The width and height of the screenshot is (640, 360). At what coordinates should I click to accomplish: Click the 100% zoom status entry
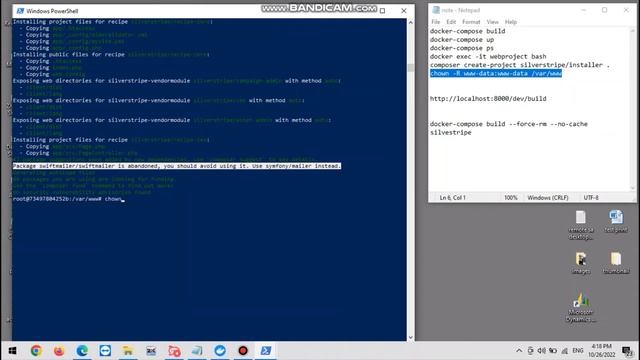pos(511,198)
